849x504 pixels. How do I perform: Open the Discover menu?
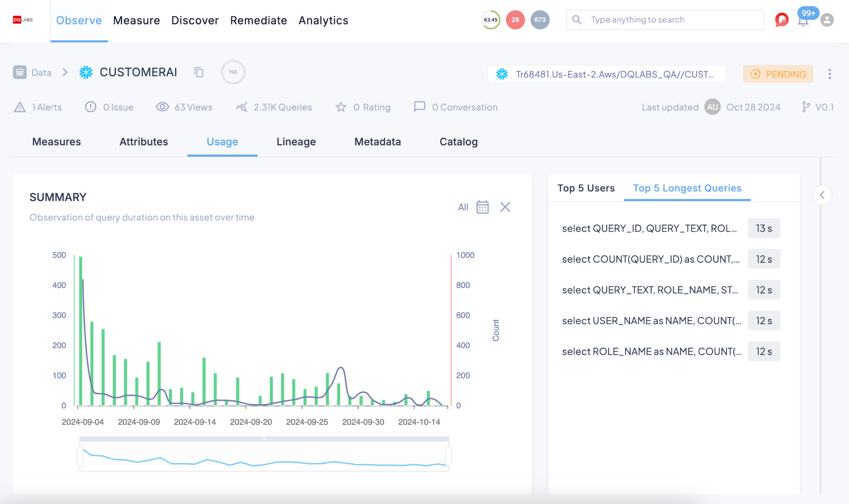coord(195,20)
